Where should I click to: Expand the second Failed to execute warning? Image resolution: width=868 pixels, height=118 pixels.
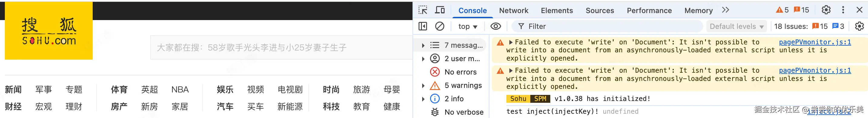511,71
